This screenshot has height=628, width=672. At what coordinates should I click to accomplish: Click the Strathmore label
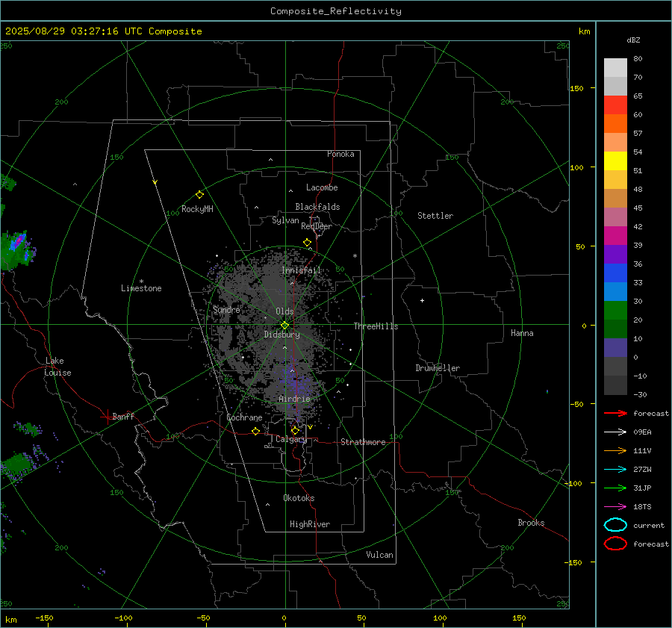click(363, 442)
